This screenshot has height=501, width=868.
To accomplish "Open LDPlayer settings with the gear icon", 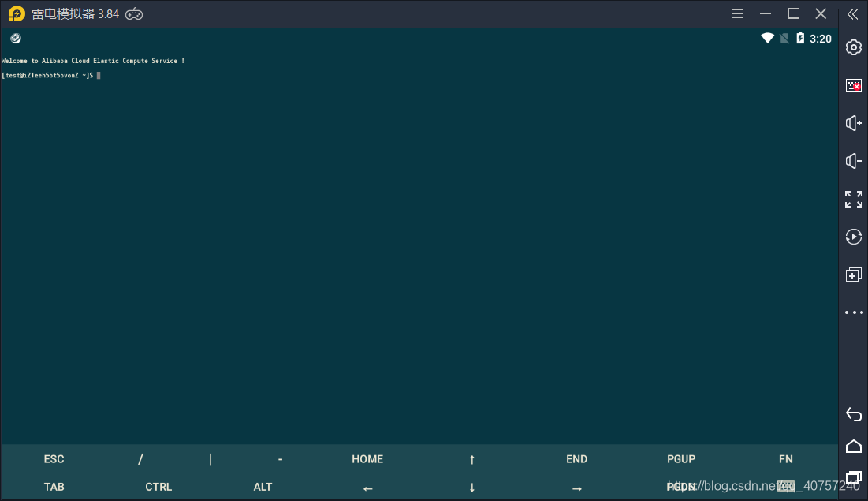I will 854,47.
